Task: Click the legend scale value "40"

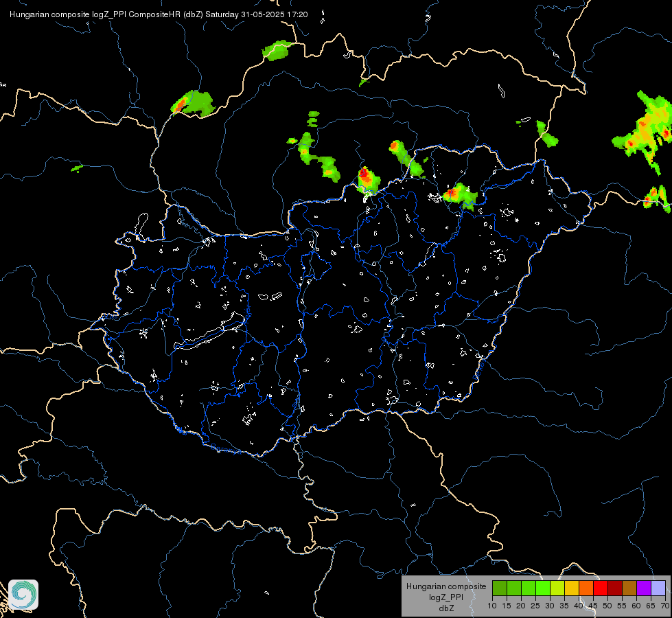Action: pos(579,606)
